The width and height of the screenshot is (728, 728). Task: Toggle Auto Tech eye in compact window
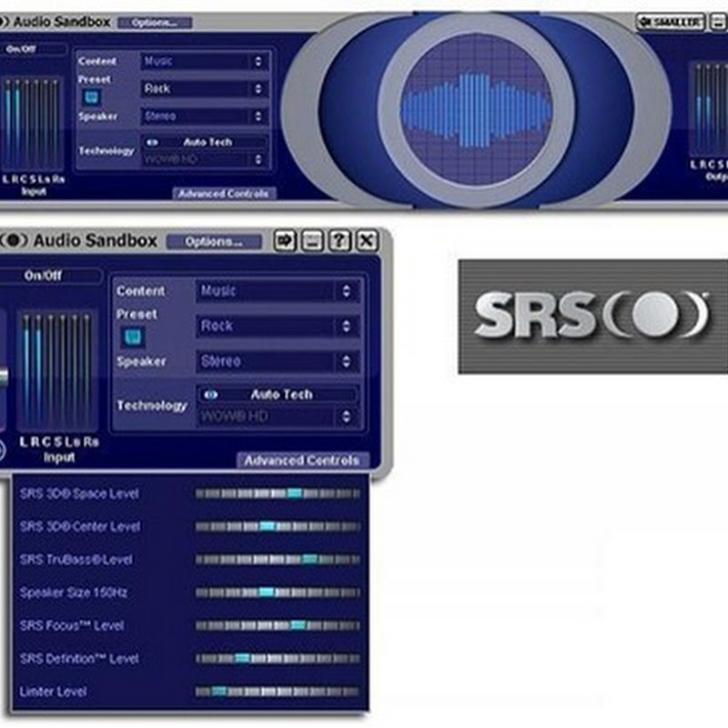(210, 395)
